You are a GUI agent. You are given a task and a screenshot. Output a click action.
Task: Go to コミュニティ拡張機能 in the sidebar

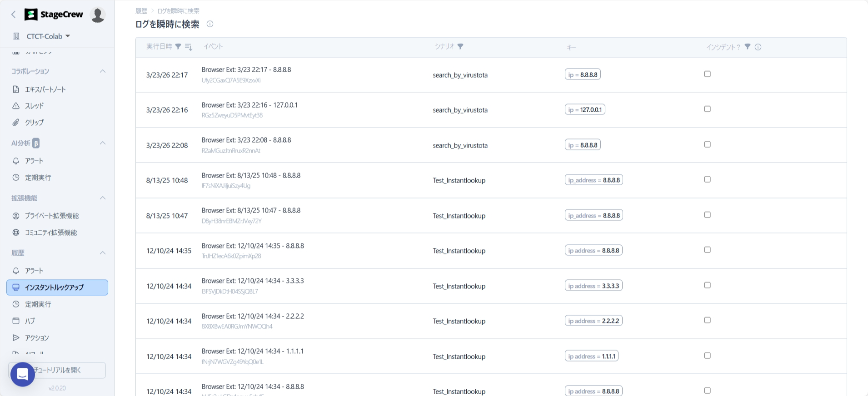tap(51, 233)
